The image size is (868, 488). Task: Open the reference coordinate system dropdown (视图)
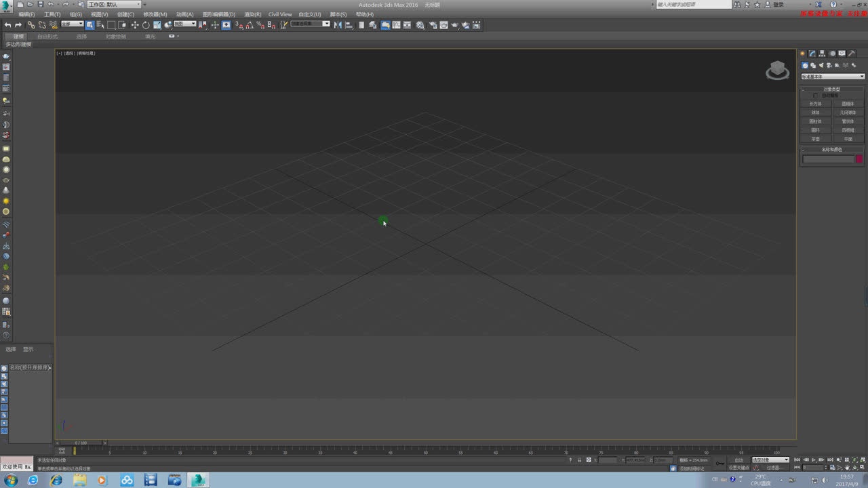185,24
